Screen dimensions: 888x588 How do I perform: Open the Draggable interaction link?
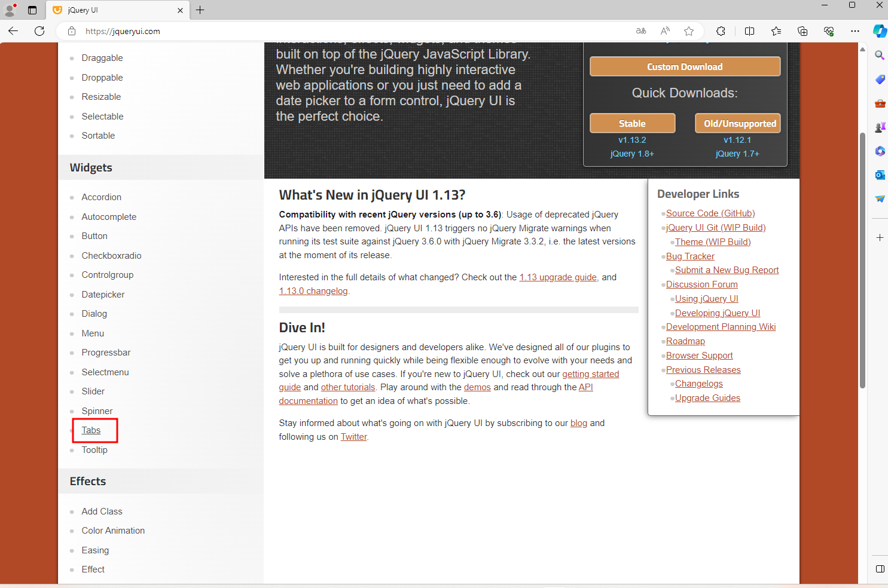(x=102, y=58)
